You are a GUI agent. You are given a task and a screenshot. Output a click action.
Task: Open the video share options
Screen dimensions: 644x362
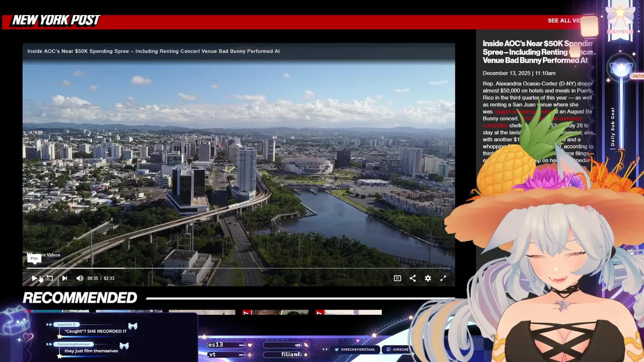point(413,278)
